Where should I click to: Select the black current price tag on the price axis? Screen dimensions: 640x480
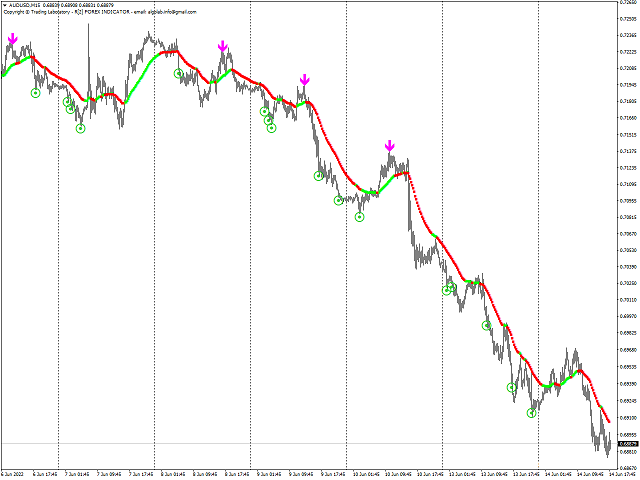coord(629,444)
